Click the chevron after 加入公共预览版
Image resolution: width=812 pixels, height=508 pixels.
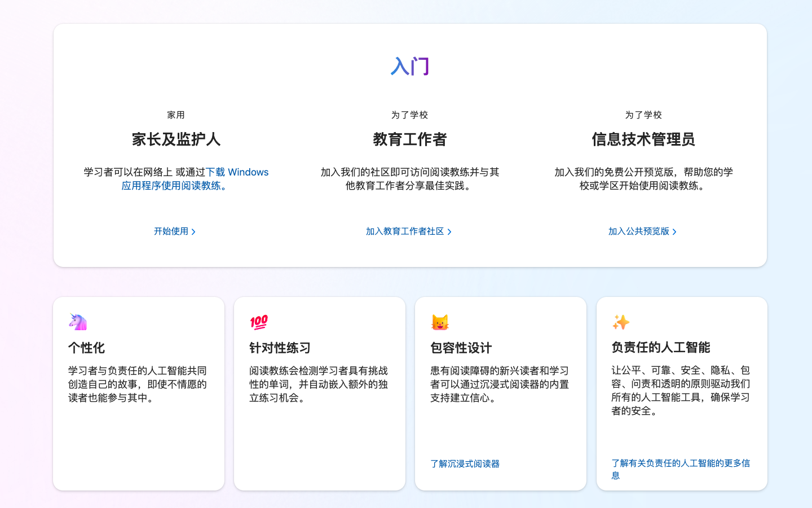tap(675, 231)
